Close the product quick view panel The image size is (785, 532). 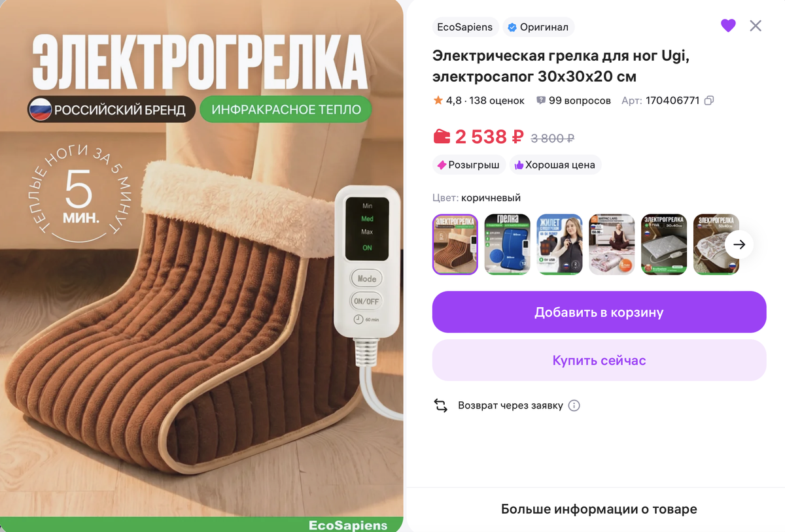point(756,26)
